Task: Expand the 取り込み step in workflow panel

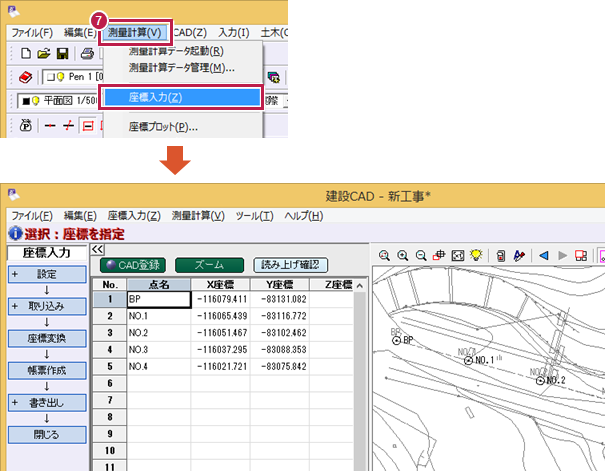Action: point(14,305)
